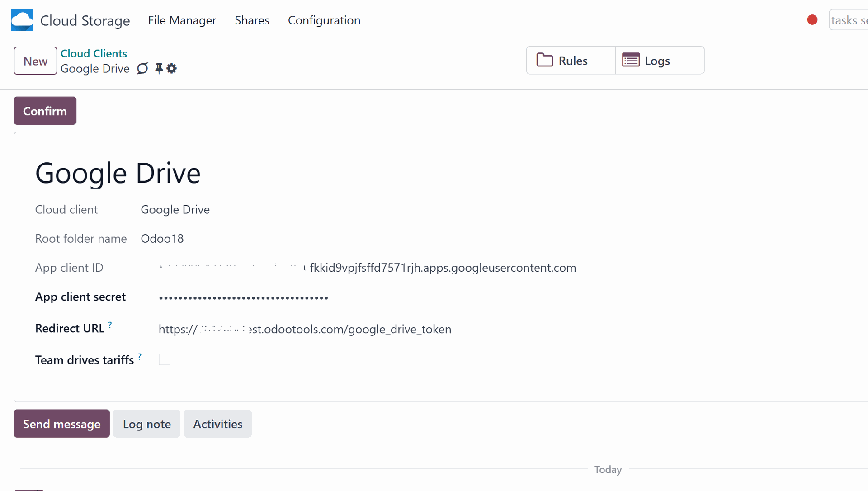
Task: Click the Root folder name field Odoo18
Action: 162,239
